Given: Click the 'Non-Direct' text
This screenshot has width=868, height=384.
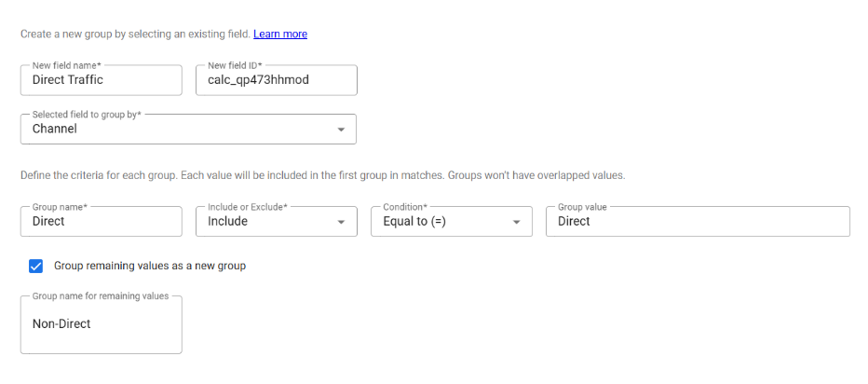Looking at the screenshot, I should (x=61, y=324).
